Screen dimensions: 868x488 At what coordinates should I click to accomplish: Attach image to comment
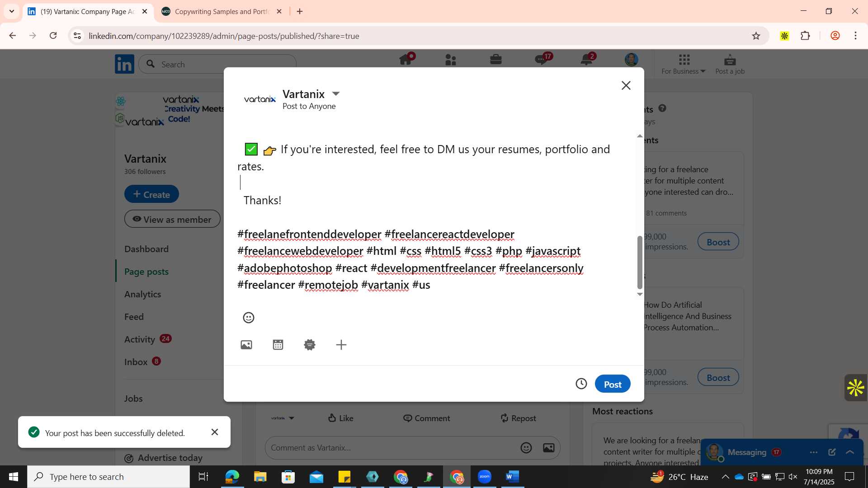point(549,448)
